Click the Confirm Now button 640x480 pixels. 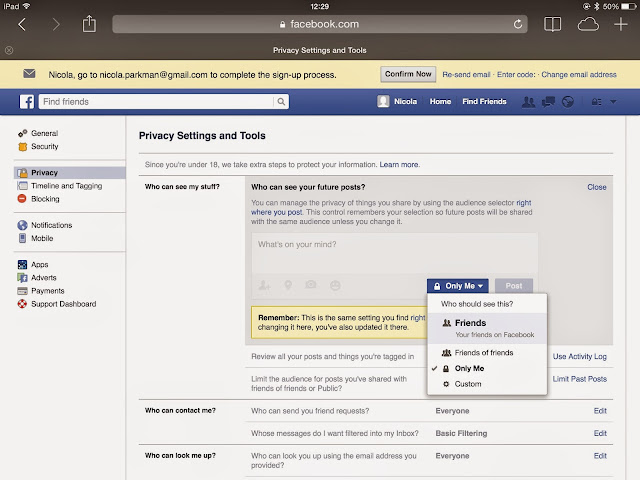408,74
